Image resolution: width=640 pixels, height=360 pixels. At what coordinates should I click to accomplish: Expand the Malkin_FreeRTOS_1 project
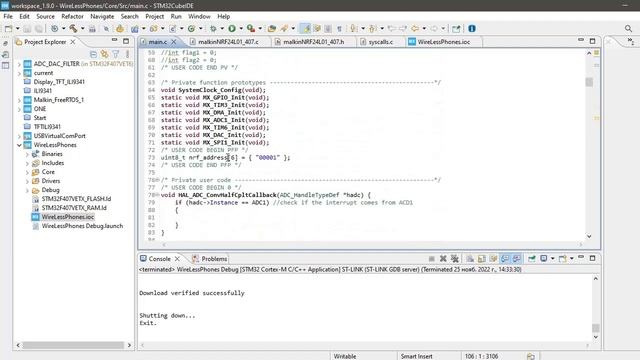[19, 100]
